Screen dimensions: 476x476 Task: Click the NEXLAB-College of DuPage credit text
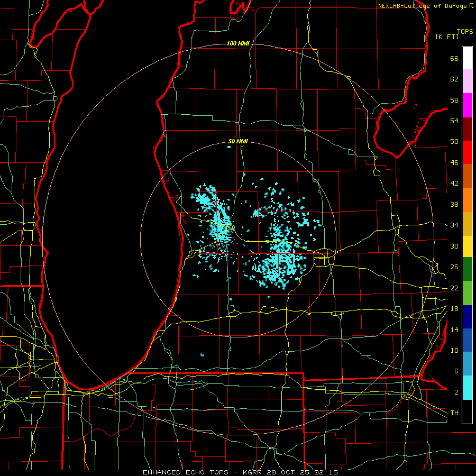[422, 6]
